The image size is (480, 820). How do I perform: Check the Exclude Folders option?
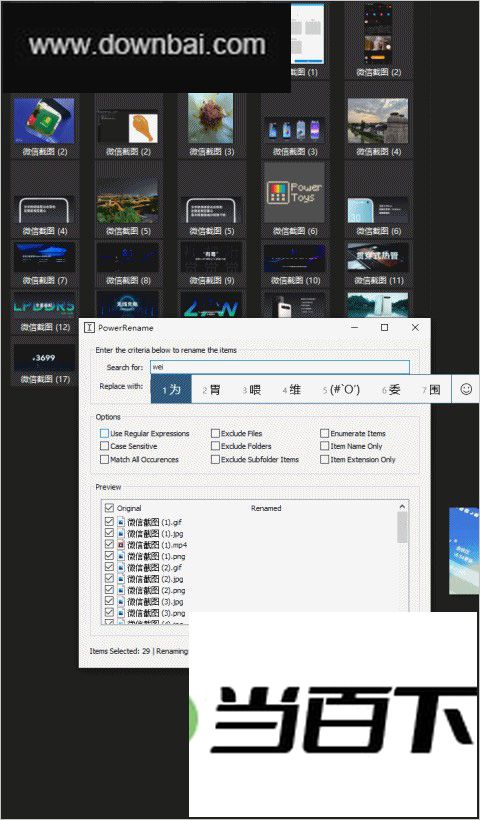(x=215, y=446)
